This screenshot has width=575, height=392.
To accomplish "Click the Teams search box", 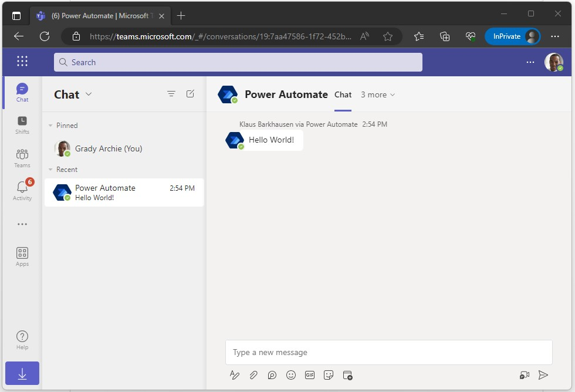I will [x=238, y=62].
